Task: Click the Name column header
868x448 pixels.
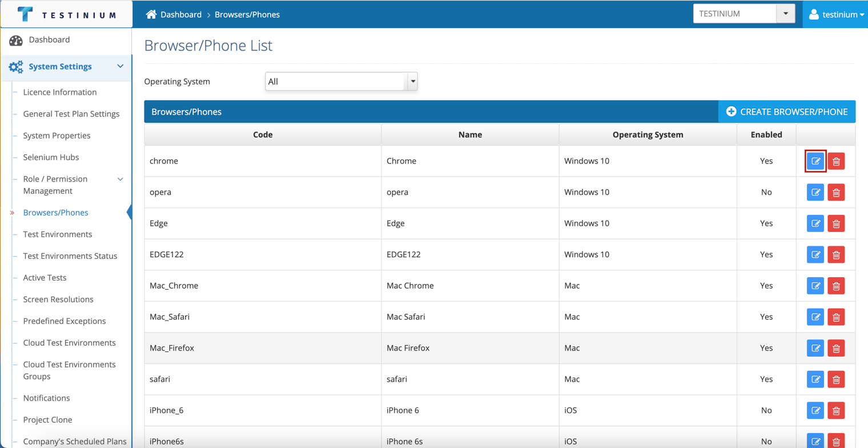Action: [470, 135]
